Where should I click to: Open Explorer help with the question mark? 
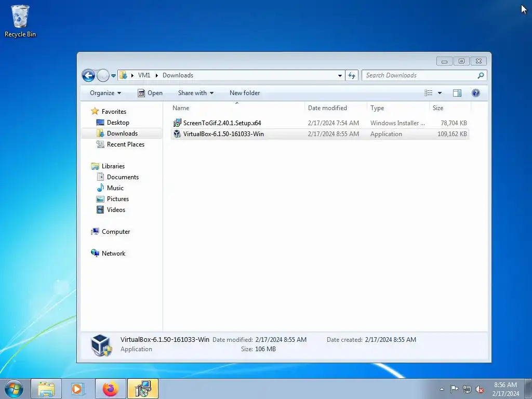pyautogui.click(x=476, y=93)
